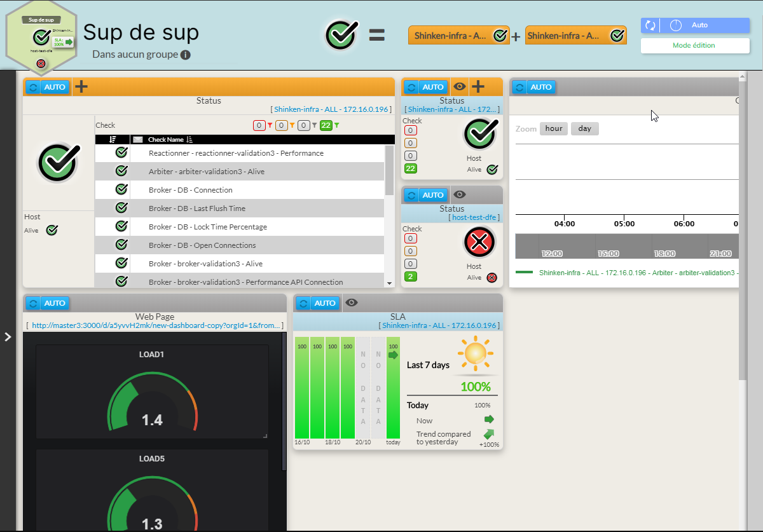Click the timer icon in the top Auto button

coord(676,25)
